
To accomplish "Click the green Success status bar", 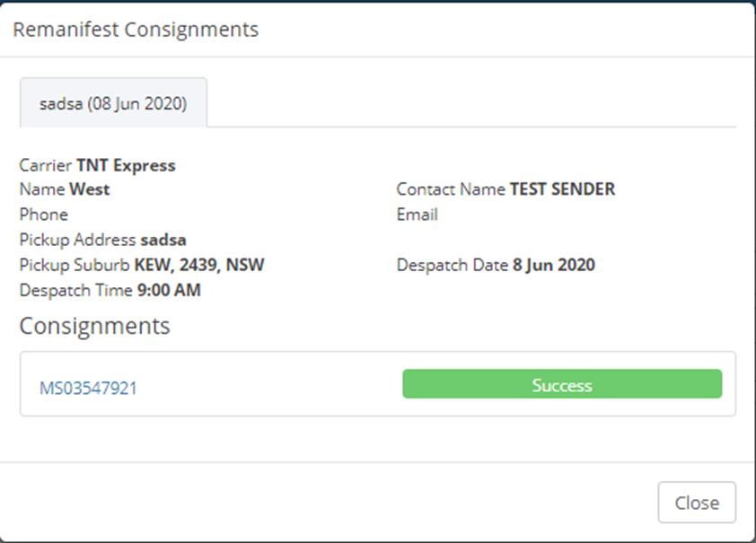I will tap(561, 384).
